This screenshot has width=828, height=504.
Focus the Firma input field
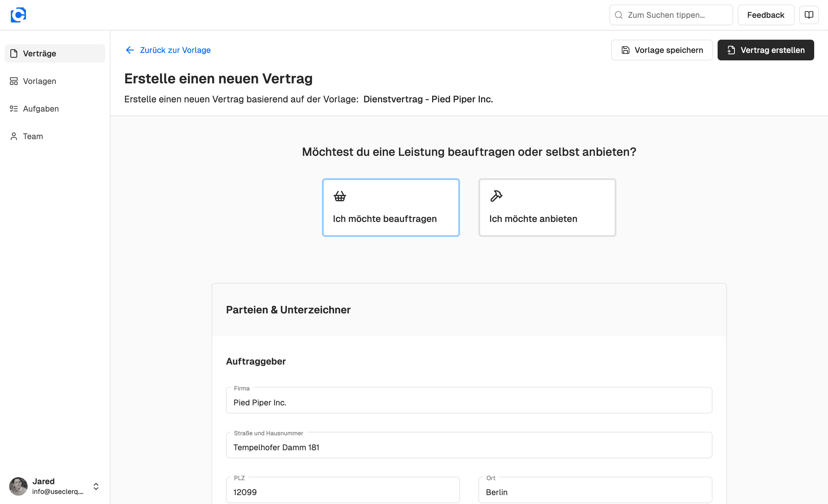click(469, 402)
